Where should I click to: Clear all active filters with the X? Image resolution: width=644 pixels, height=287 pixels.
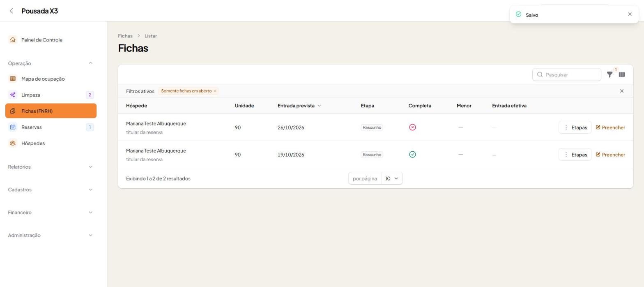pyautogui.click(x=622, y=91)
